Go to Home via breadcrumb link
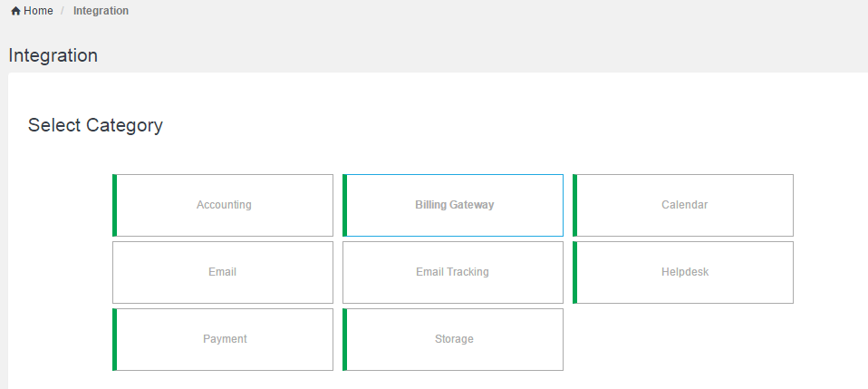This screenshot has width=868, height=389. pyautogui.click(x=38, y=11)
